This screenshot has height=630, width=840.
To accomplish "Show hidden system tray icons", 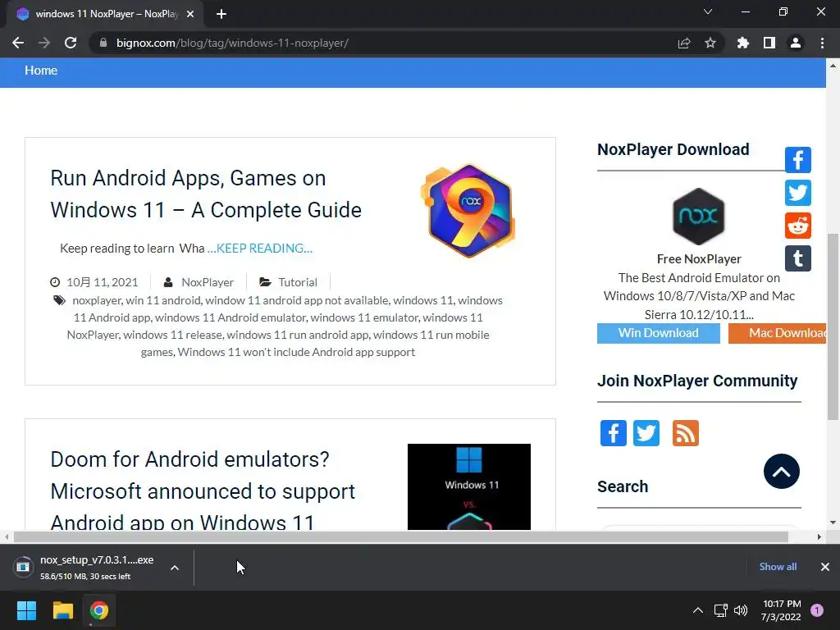I will pyautogui.click(x=697, y=610).
